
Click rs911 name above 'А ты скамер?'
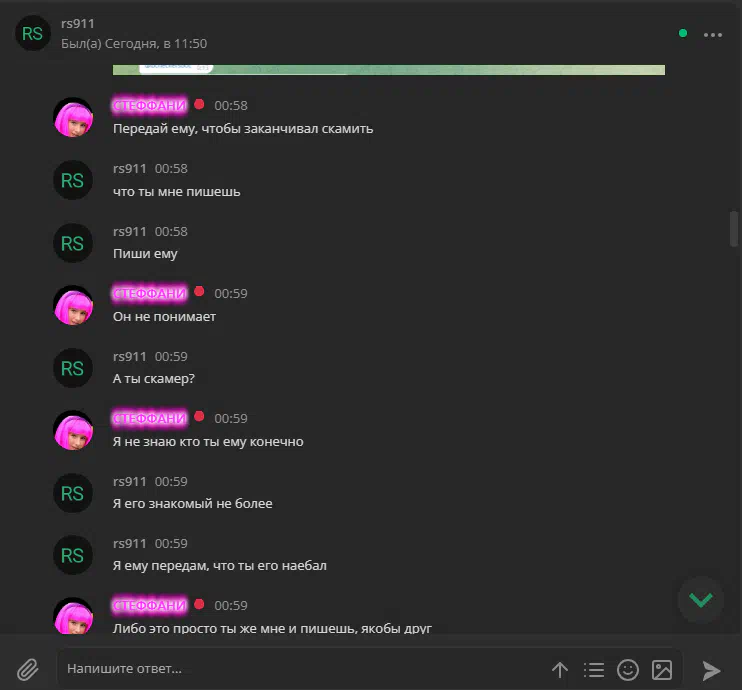point(130,356)
